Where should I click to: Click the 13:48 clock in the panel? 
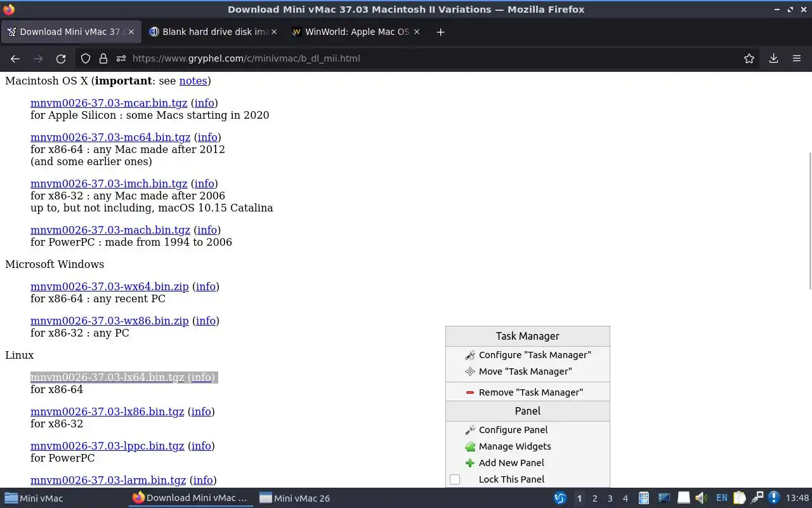[x=797, y=498]
